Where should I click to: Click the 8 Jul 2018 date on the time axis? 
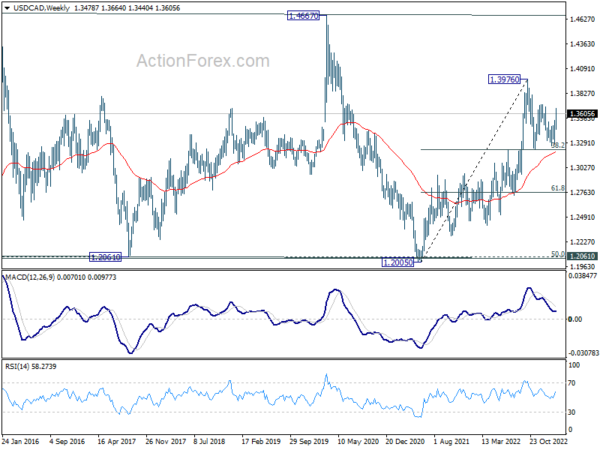[x=210, y=441]
